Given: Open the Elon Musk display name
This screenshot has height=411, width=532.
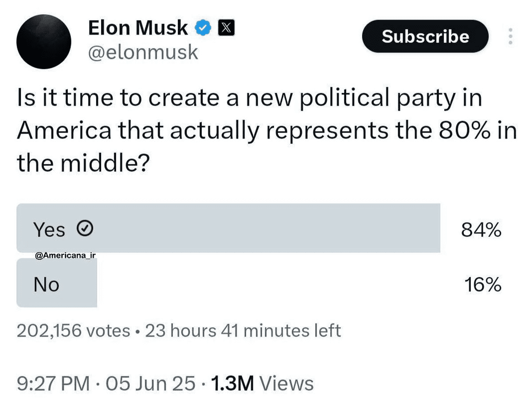Looking at the screenshot, I should click(x=138, y=28).
